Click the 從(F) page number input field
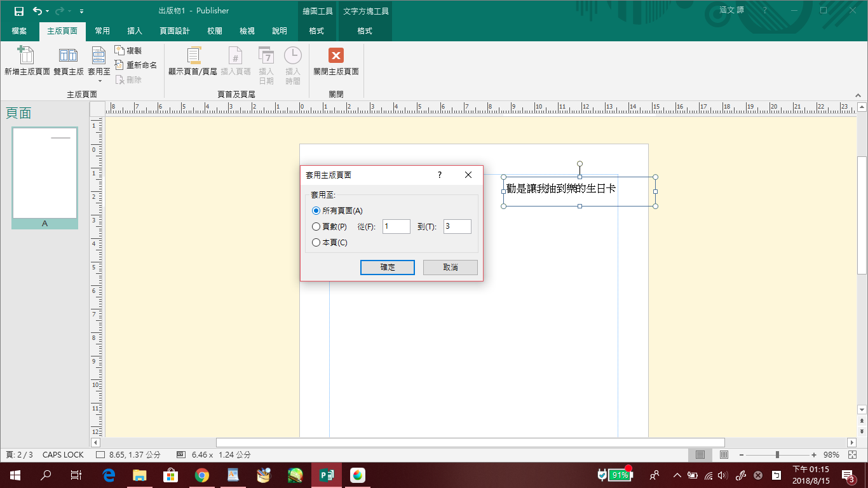The height and width of the screenshot is (488, 868). coord(396,227)
